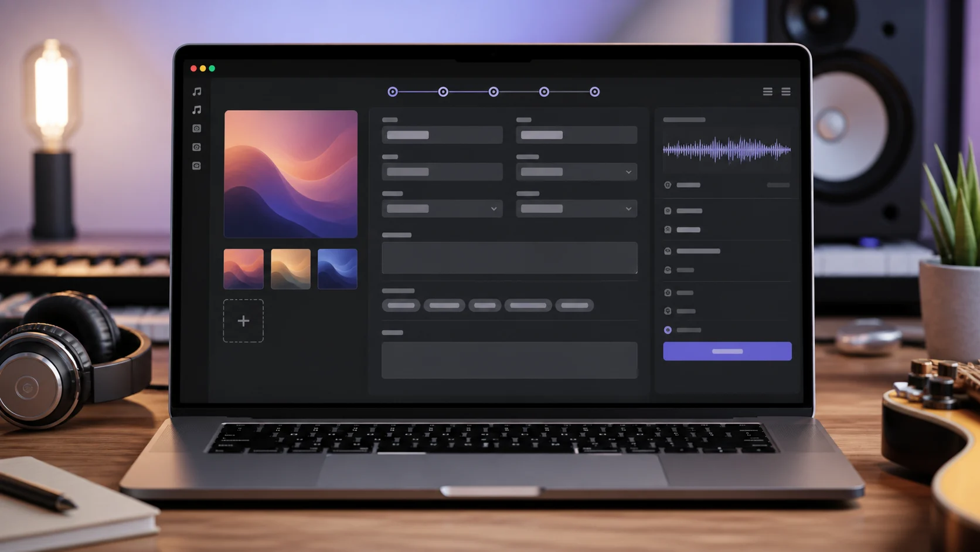
Task: Focus the top-left input field of the form
Action: tap(442, 135)
